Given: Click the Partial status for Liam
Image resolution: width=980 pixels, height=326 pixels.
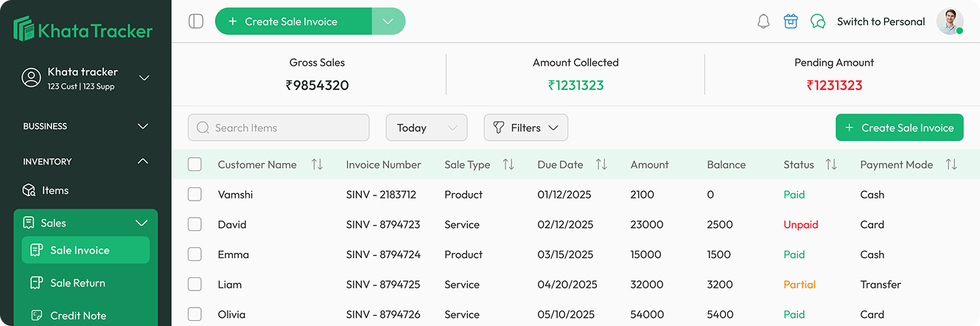Looking at the screenshot, I should coord(799,284).
